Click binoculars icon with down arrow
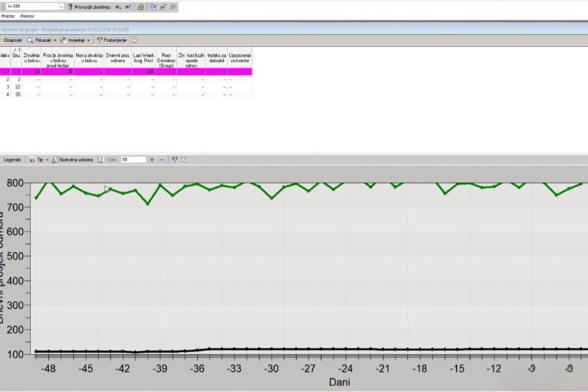588x392 pixels. pyautogui.click(x=118, y=7)
